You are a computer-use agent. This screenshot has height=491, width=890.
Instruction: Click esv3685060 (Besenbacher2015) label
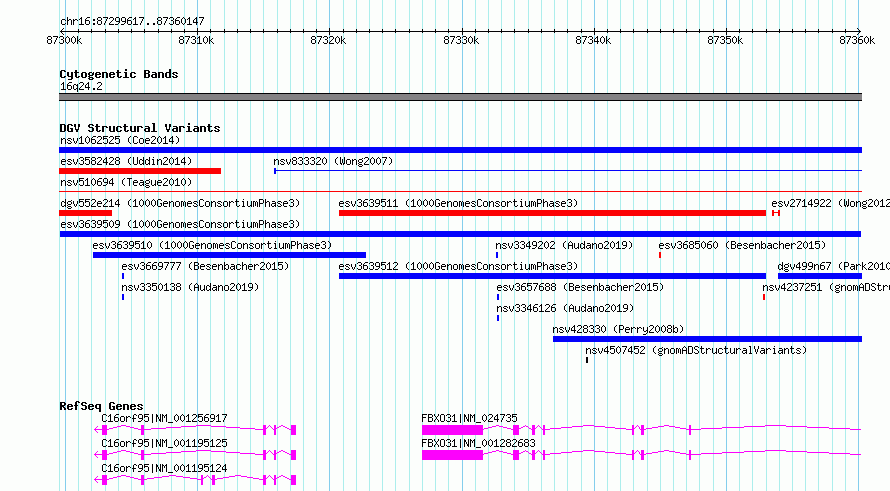[742, 245]
